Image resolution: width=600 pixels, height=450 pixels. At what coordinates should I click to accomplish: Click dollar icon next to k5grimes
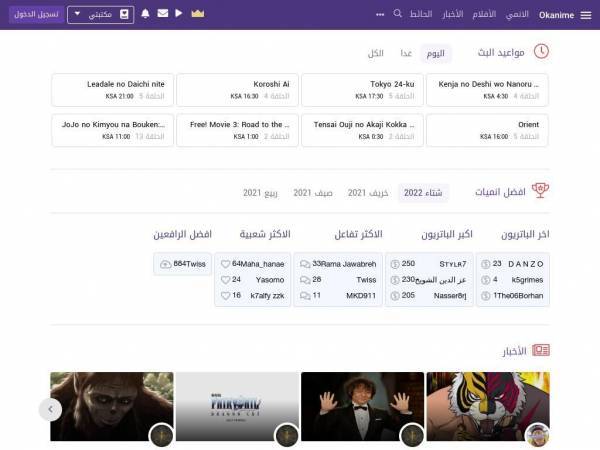[486, 280]
